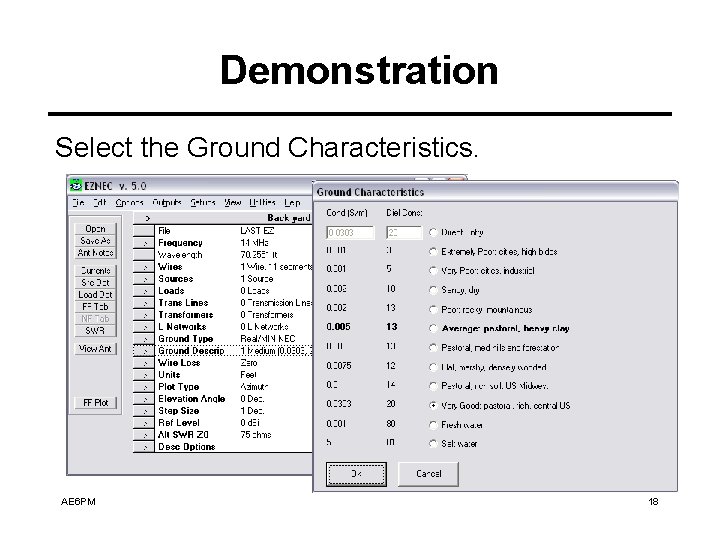The height and width of the screenshot is (540, 720).
Task: Click the Ant Notes button
Action: [96, 253]
